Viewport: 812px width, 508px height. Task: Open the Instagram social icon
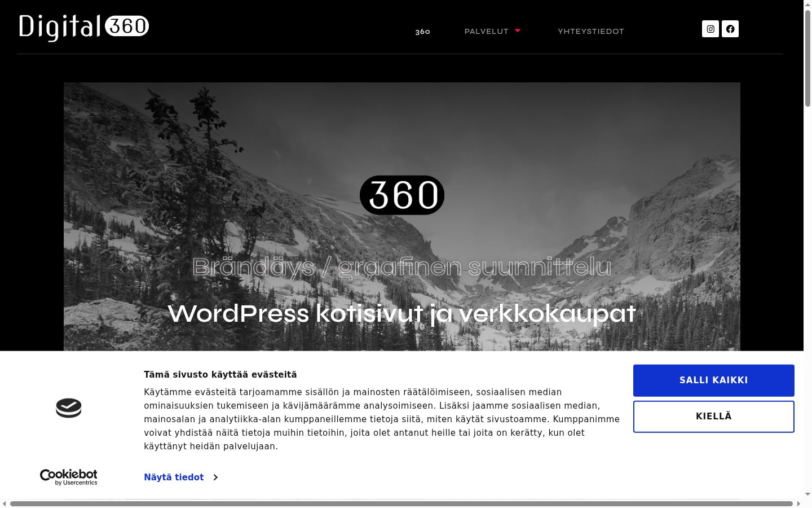click(710, 29)
